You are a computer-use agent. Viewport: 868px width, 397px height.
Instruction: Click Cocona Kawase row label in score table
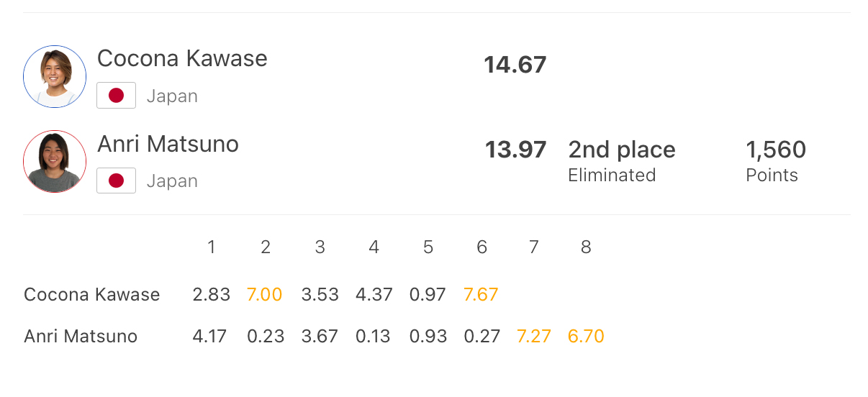click(x=92, y=294)
